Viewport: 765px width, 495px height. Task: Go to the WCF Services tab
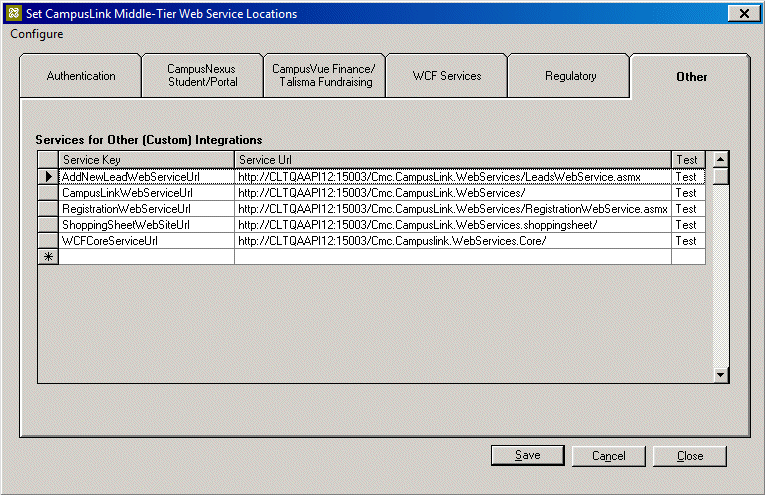click(x=446, y=76)
